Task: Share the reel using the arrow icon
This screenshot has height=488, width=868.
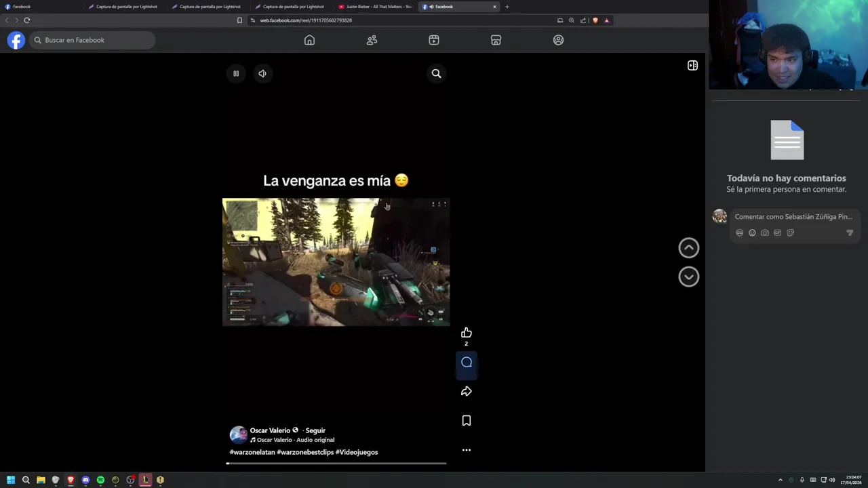Action: pos(467,392)
